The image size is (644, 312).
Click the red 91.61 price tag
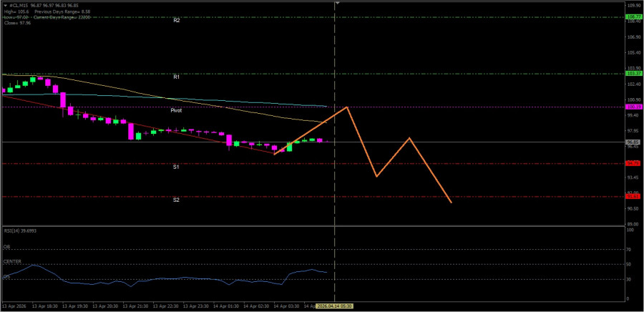(633, 197)
